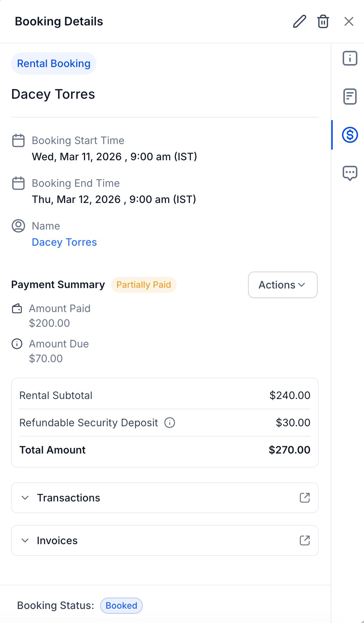Click the Partially Paid status badge

144,284
